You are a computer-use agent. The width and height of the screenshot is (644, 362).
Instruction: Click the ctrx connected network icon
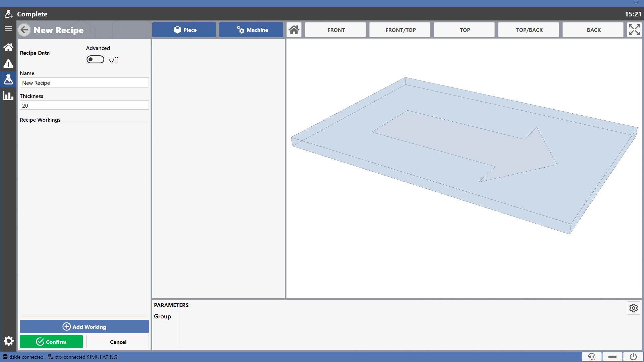point(51,357)
